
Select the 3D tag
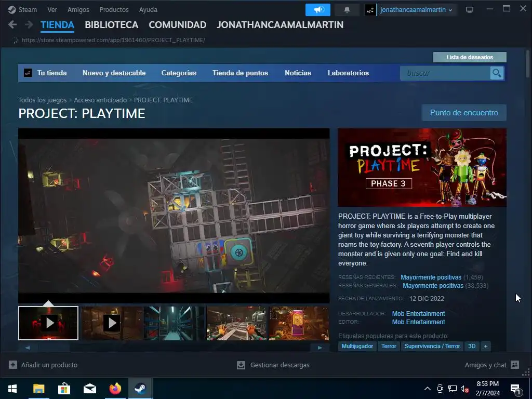472,346
